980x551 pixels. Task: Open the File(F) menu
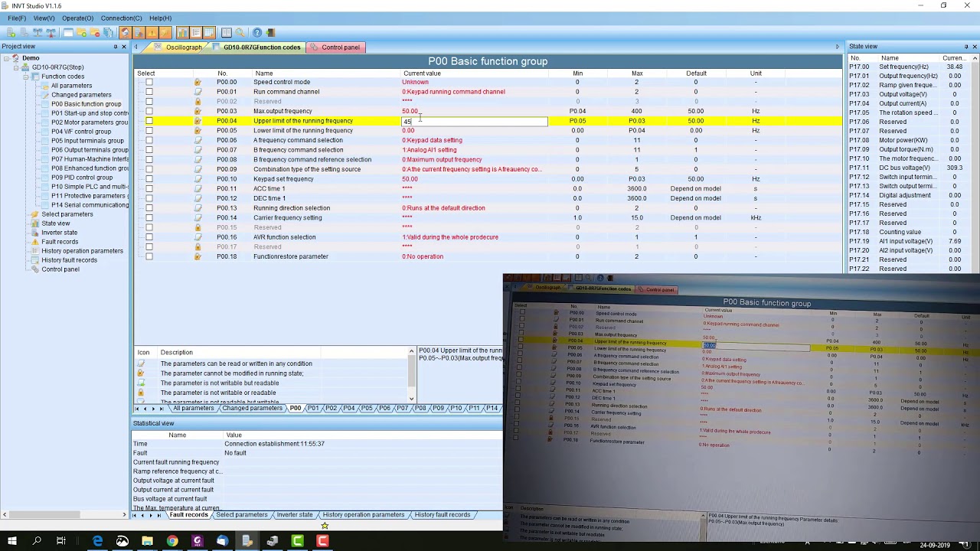16,18
